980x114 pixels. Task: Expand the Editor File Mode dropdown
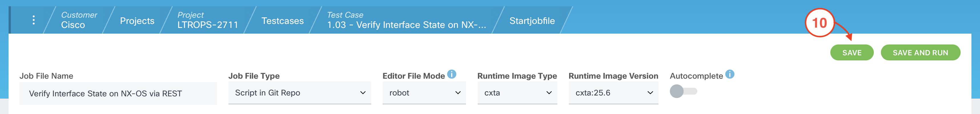point(424,93)
